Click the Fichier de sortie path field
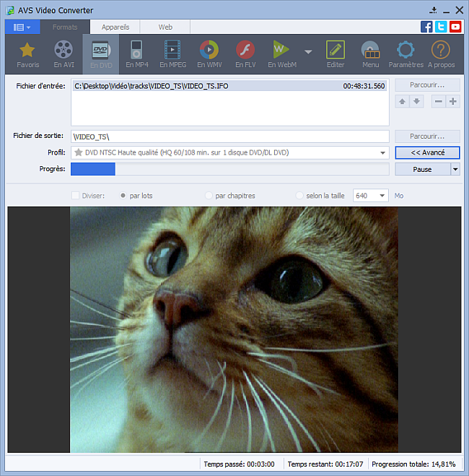The width and height of the screenshot is (469, 476). [x=229, y=137]
